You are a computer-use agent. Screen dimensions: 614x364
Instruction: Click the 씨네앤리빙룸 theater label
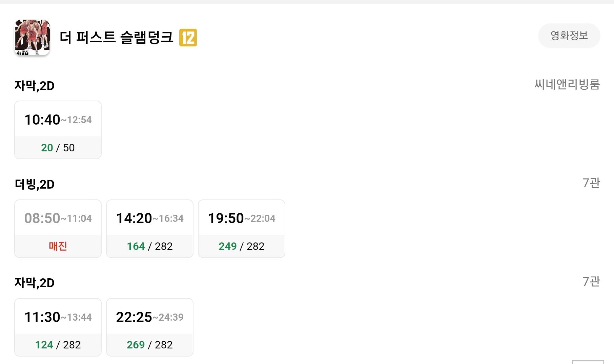(567, 84)
